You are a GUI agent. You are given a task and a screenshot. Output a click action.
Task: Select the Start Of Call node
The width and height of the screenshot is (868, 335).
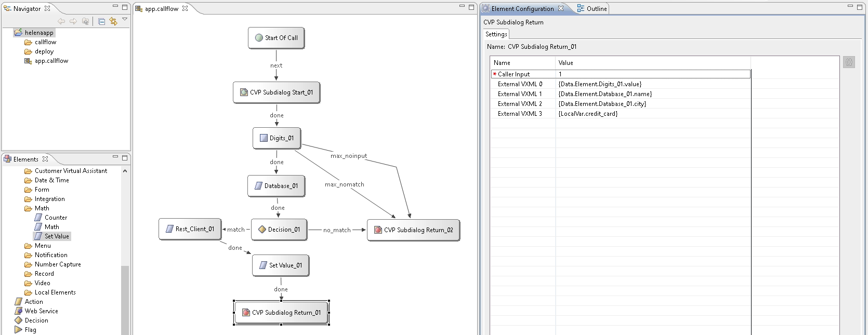(277, 38)
